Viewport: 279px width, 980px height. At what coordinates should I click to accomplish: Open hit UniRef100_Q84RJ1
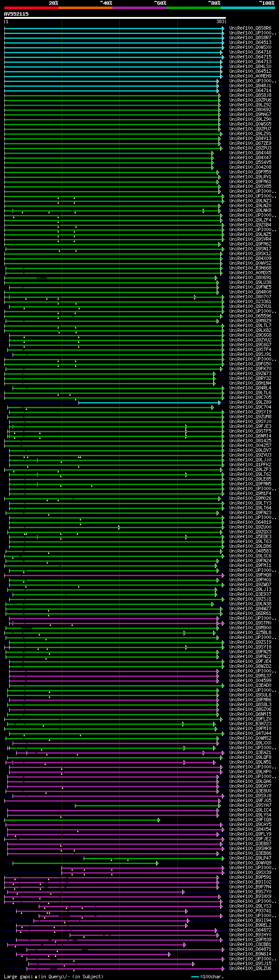point(250,86)
